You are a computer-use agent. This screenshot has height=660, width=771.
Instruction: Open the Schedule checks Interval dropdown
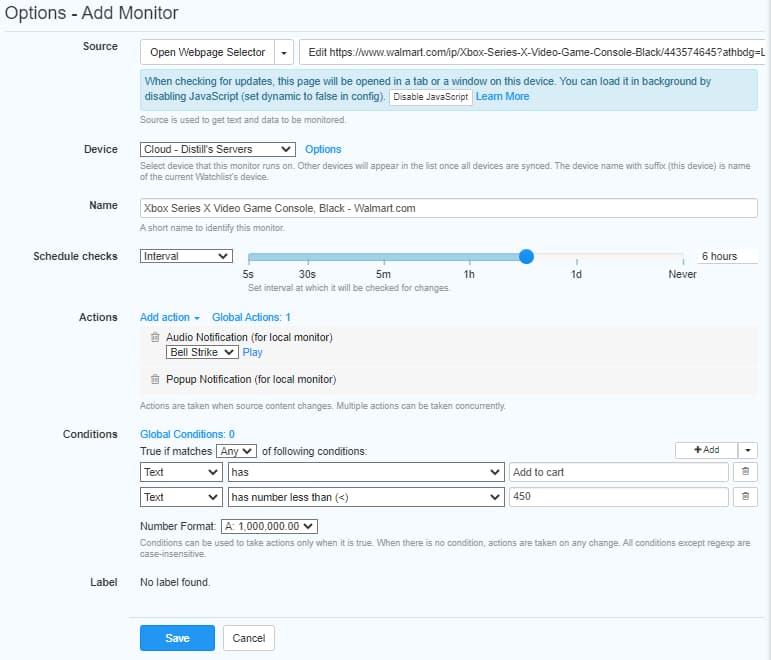point(187,256)
